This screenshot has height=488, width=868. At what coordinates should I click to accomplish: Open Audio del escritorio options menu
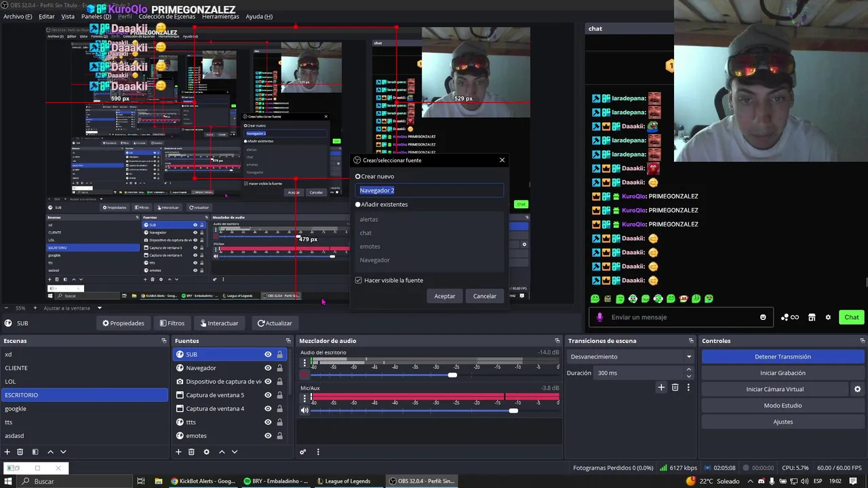click(304, 363)
